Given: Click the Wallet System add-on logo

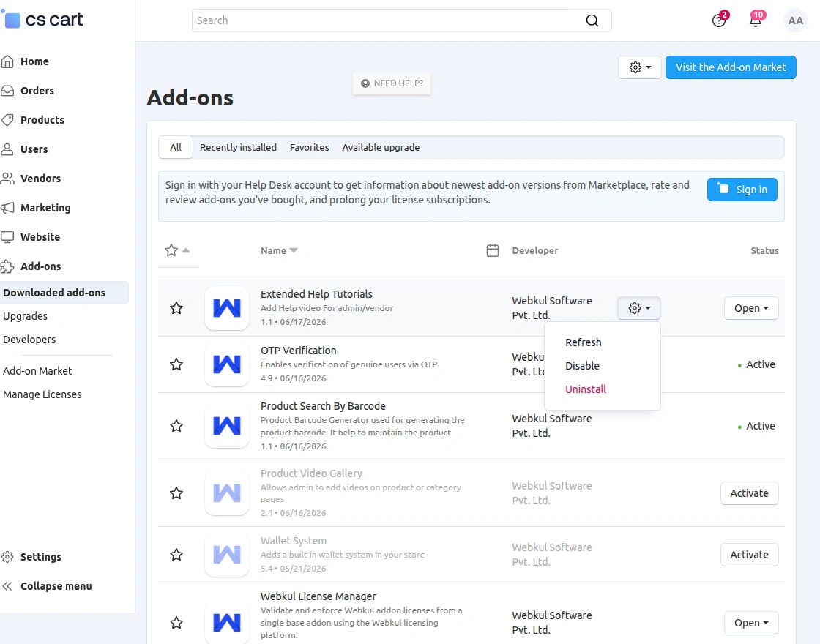Looking at the screenshot, I should coord(227,555).
